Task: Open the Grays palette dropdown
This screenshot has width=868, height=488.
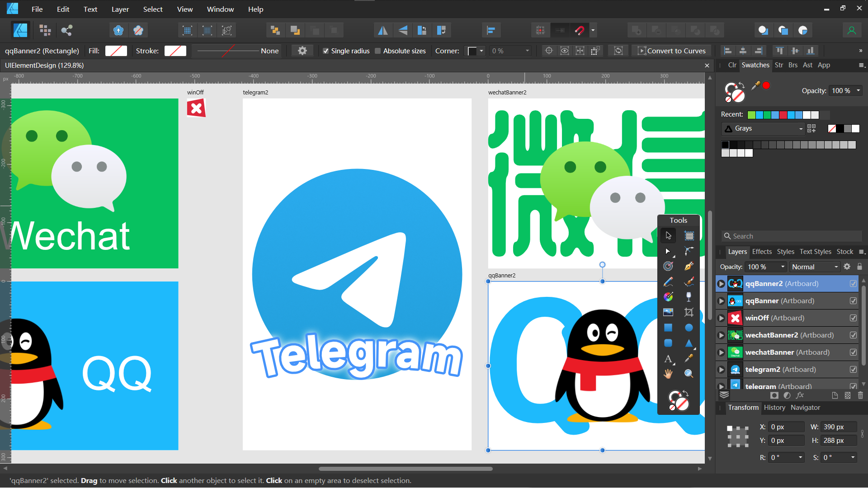Action: point(763,129)
